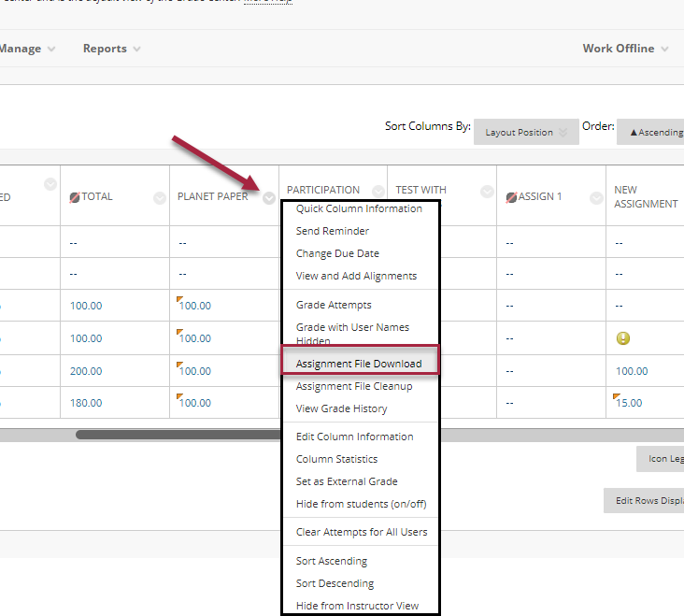Select Set as External Grade

347,481
